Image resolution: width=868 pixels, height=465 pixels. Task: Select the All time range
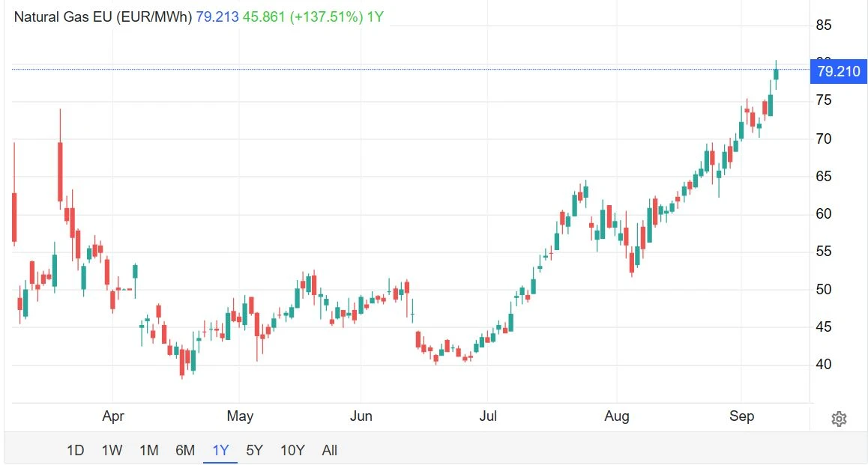click(x=329, y=451)
